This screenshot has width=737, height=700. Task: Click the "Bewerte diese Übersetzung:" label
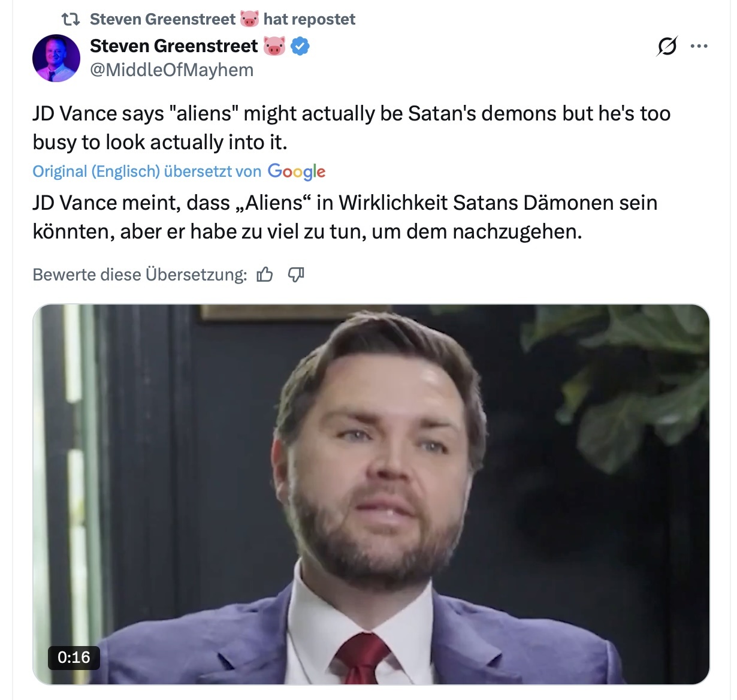(x=140, y=274)
